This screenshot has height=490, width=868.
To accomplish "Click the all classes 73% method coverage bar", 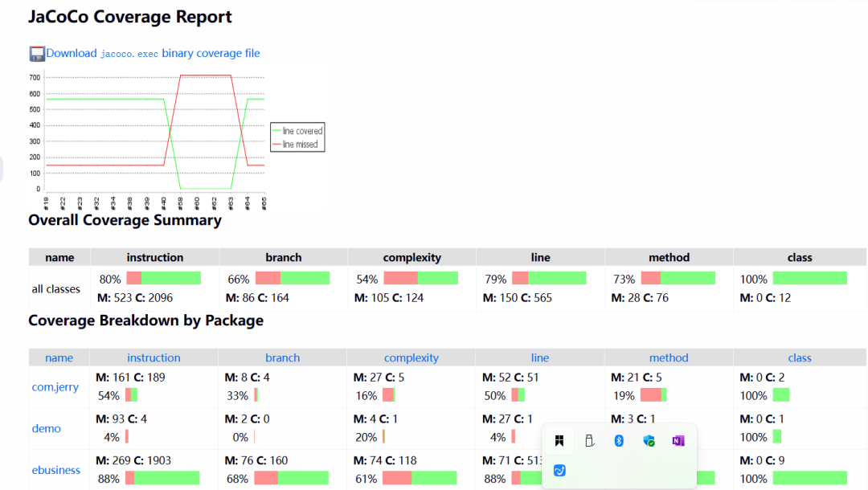I will 678,278.
